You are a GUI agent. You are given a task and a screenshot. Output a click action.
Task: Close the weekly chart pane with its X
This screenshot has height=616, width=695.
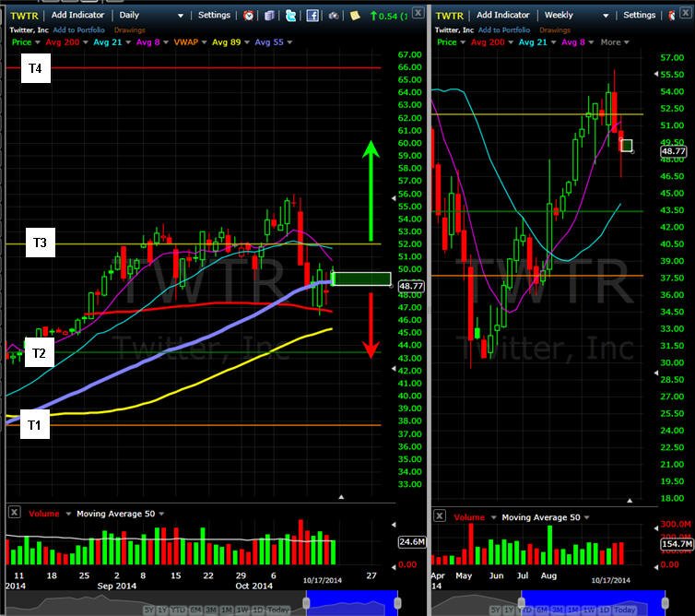coord(686,12)
